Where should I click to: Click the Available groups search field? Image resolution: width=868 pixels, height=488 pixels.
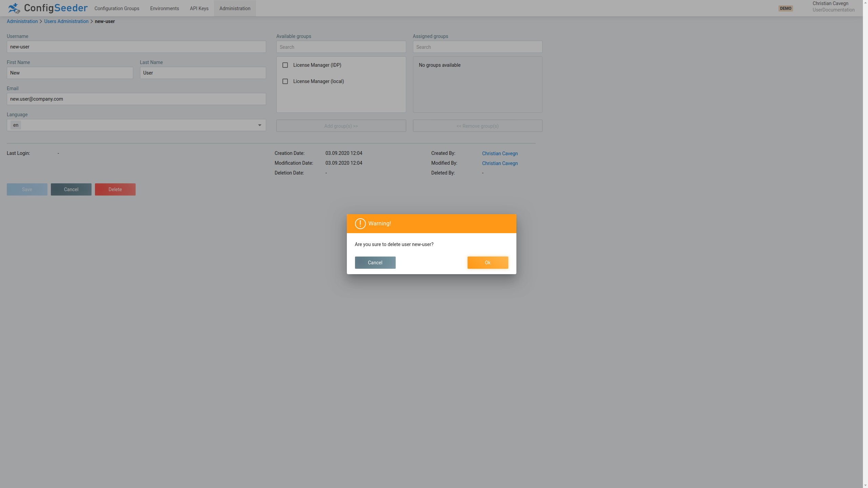click(x=341, y=47)
